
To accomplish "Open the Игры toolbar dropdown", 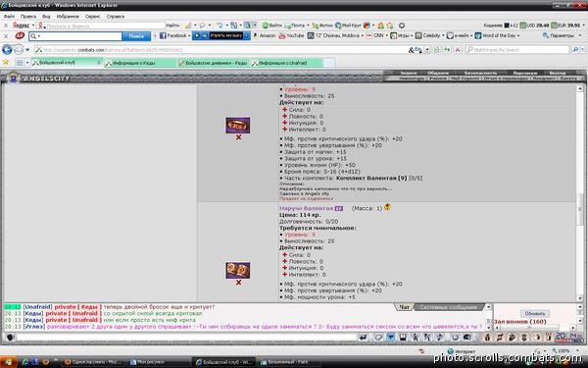I will tap(402, 35).
